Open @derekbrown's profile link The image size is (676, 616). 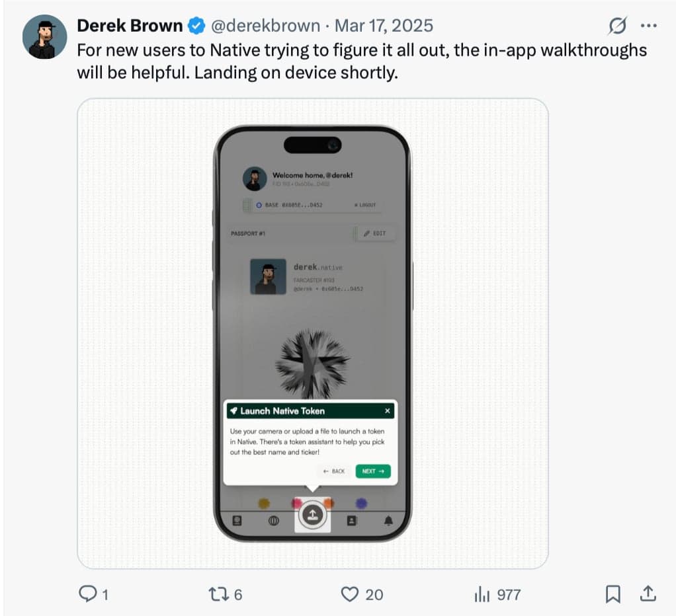(x=265, y=25)
